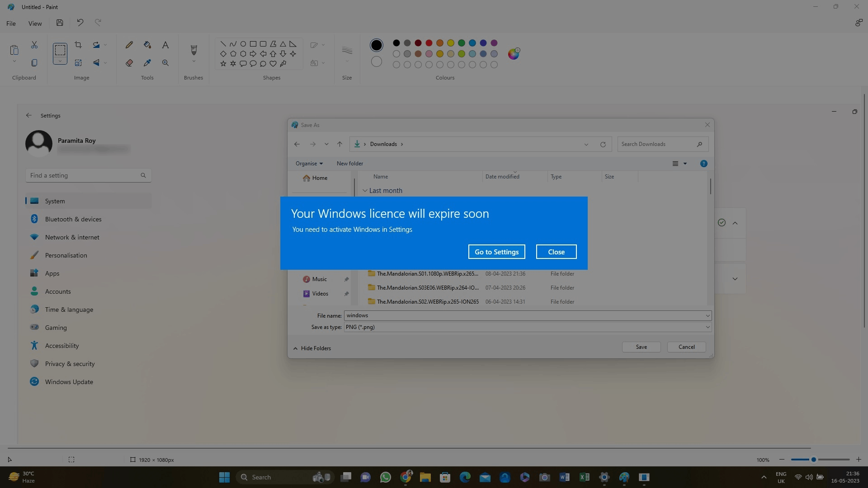Pick the red colour swatch
Screen dimensions: 868x488
[429, 43]
